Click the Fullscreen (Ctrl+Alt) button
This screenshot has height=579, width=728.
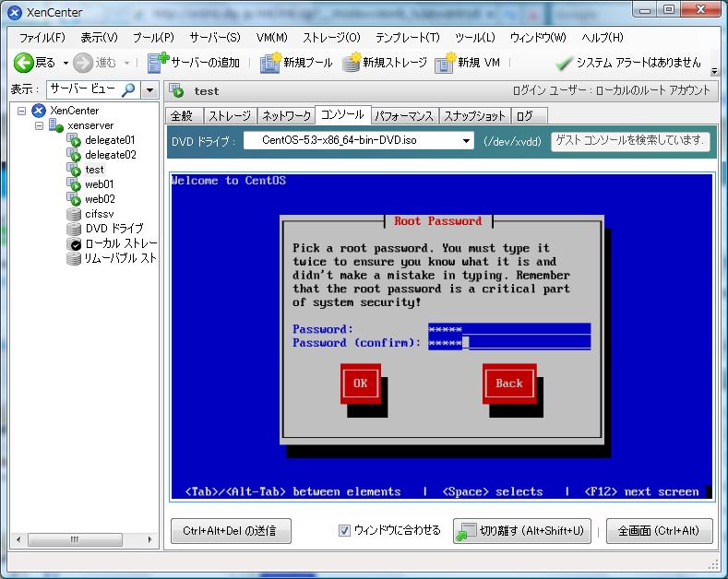pos(659,531)
